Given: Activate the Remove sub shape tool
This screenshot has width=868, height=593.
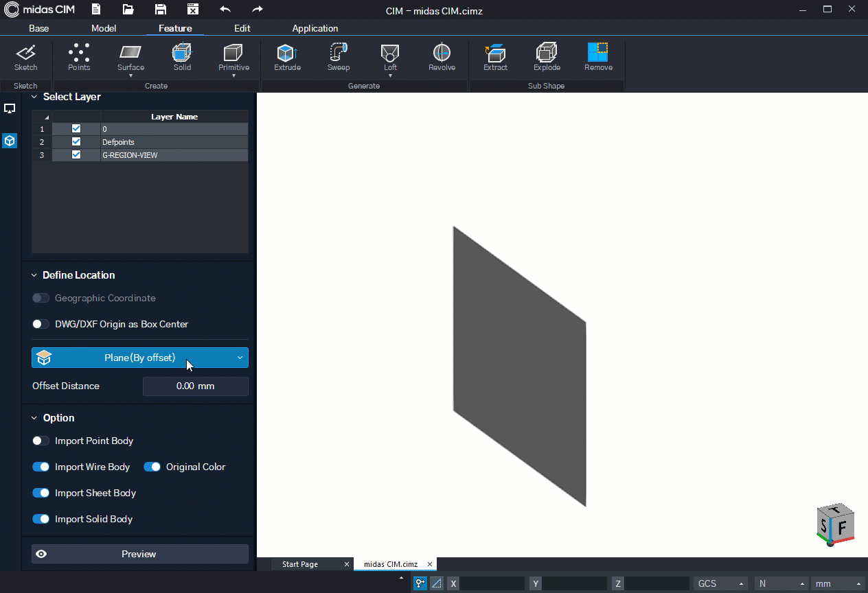Looking at the screenshot, I should click(x=598, y=58).
